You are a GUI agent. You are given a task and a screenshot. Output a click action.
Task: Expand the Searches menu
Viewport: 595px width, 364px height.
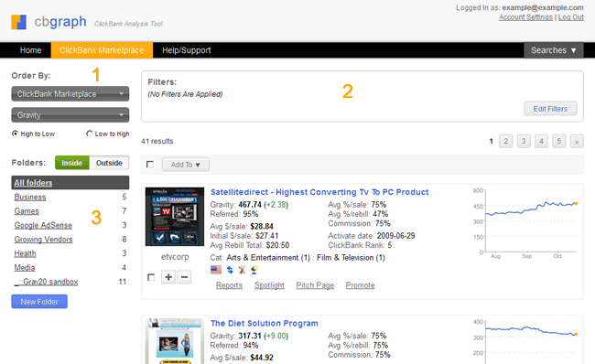(x=554, y=50)
